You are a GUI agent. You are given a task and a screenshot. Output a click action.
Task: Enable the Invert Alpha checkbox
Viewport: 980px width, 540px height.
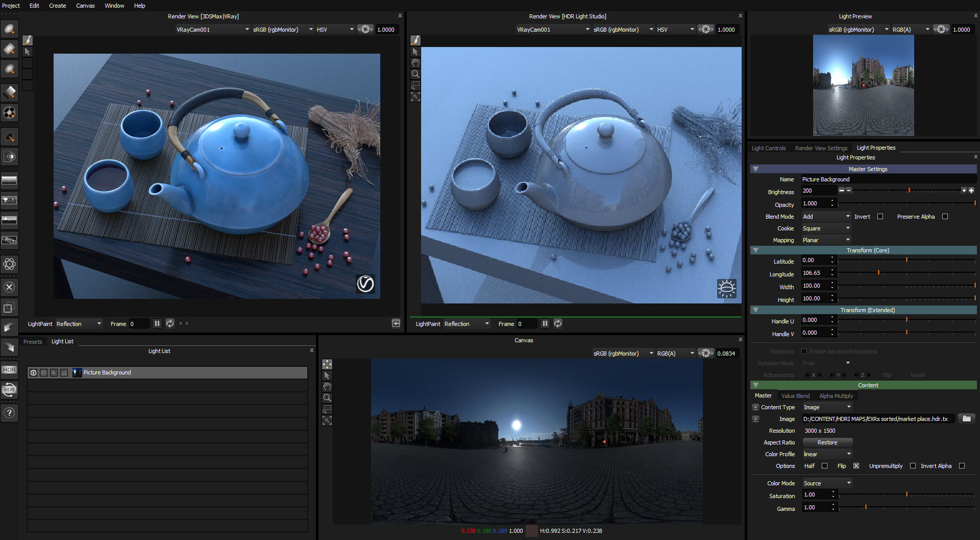coord(962,466)
